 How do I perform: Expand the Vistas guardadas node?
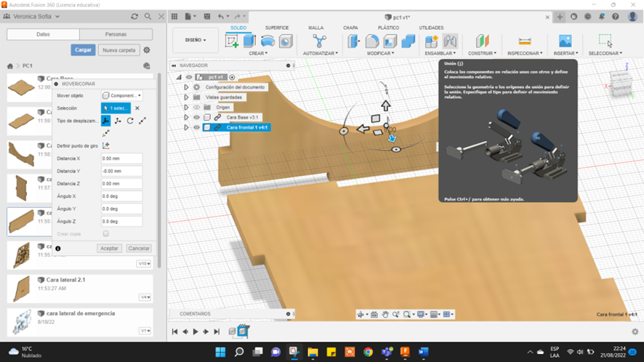pyautogui.click(x=186, y=97)
